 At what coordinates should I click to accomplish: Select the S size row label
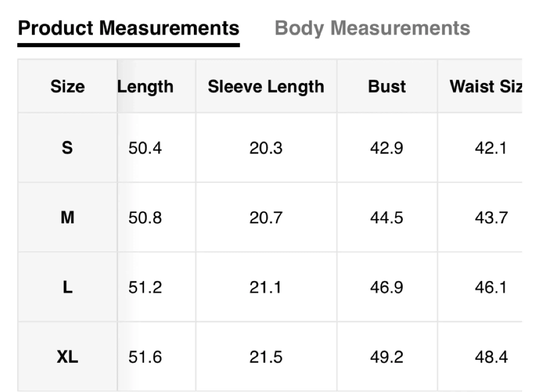point(67,148)
